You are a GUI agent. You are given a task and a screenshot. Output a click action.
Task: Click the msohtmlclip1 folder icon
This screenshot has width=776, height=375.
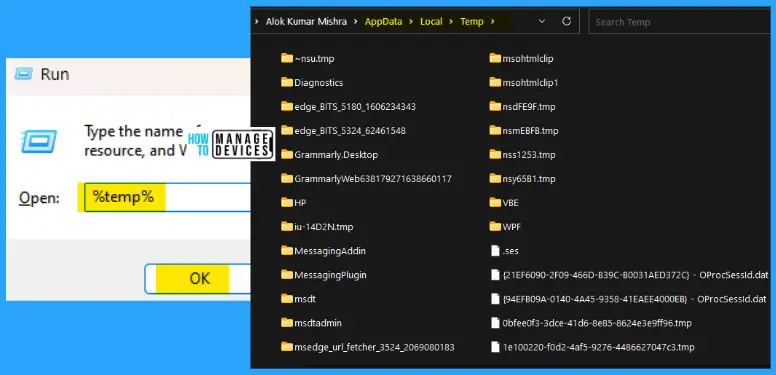(x=495, y=82)
